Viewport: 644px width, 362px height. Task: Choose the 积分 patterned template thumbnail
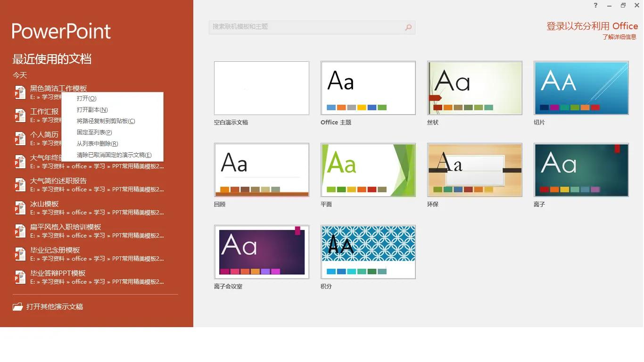click(x=368, y=252)
